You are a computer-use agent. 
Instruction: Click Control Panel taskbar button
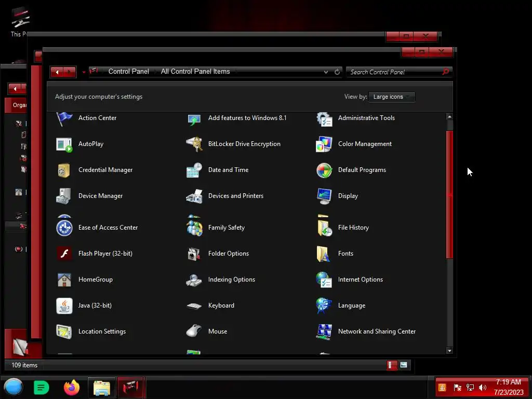[131, 388]
